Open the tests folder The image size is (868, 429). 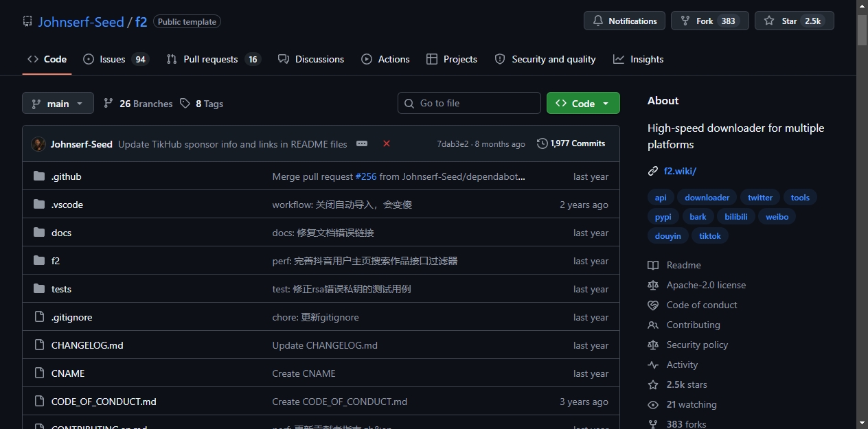(x=61, y=289)
